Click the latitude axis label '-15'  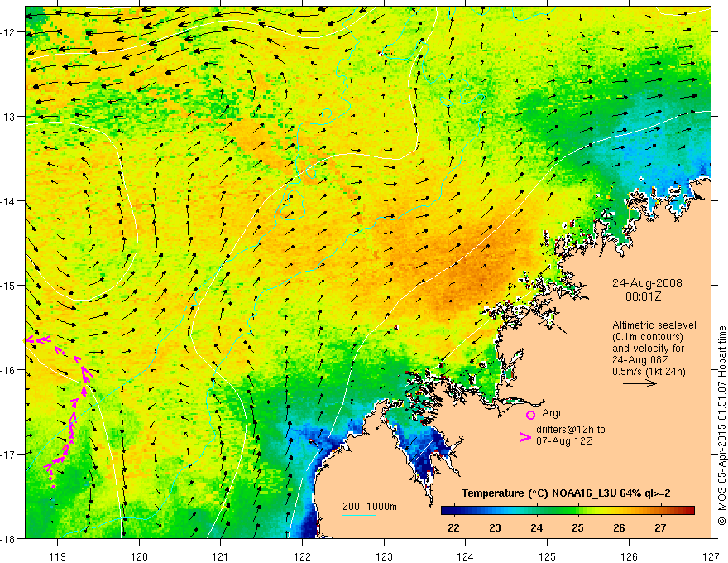click(x=8, y=285)
